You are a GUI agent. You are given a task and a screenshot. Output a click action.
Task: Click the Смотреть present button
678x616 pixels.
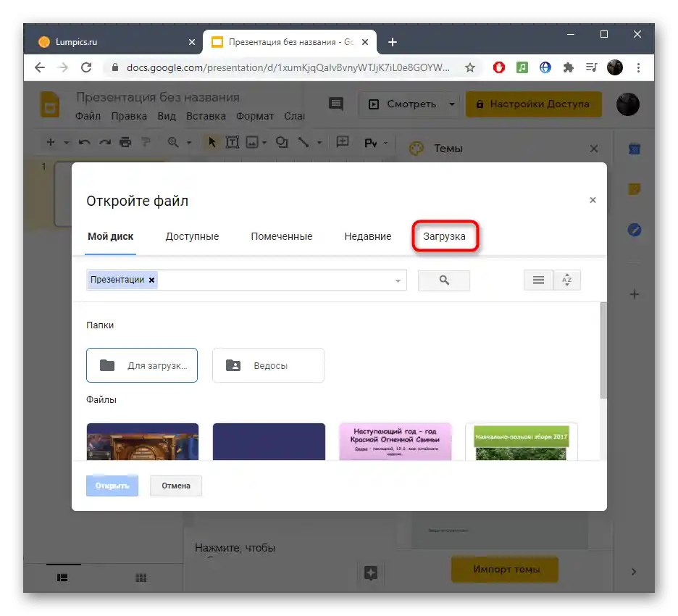click(x=402, y=104)
